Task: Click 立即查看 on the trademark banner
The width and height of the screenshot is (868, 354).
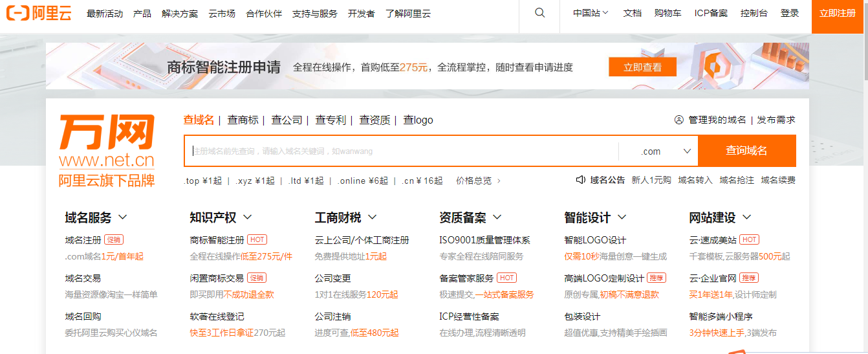Action: click(642, 67)
